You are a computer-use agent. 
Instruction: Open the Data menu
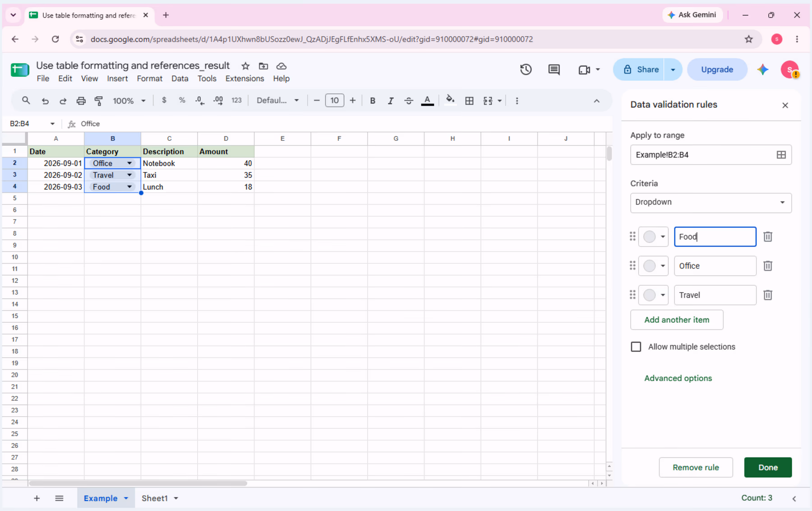click(x=180, y=79)
